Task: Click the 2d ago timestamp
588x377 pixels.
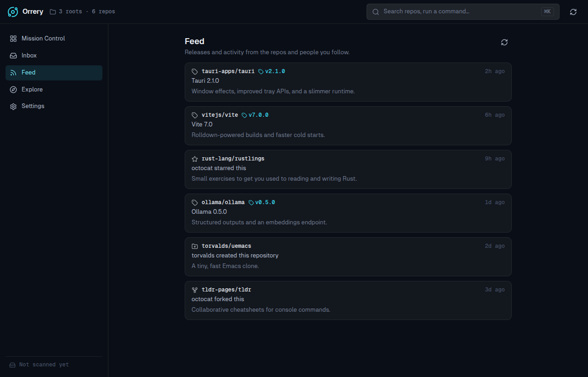Action: tap(495, 246)
